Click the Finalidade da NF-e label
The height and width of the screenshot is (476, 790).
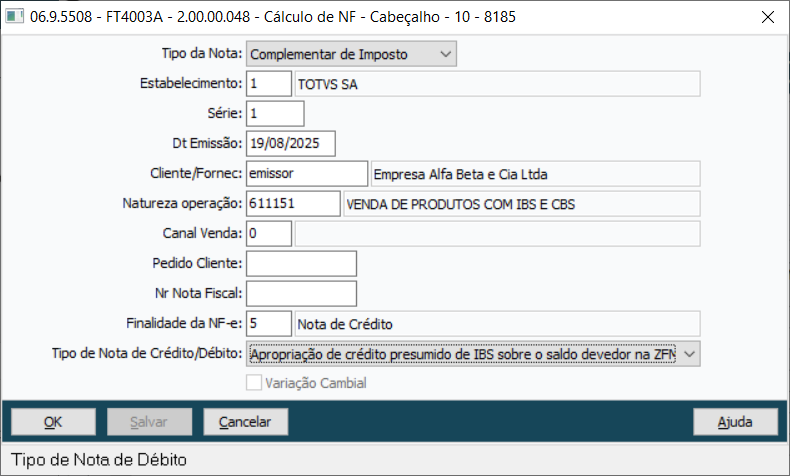point(184,323)
